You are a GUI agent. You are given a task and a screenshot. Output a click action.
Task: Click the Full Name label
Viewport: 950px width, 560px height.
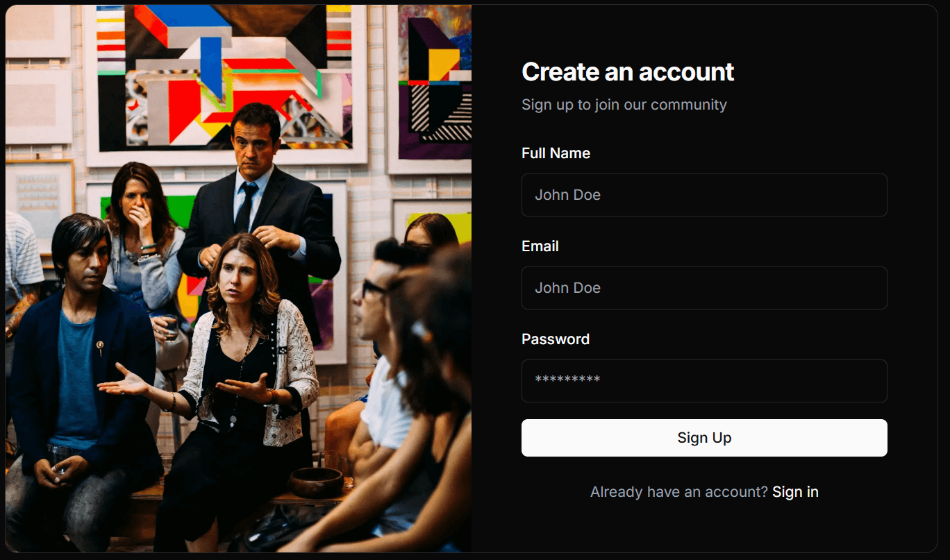click(x=556, y=153)
